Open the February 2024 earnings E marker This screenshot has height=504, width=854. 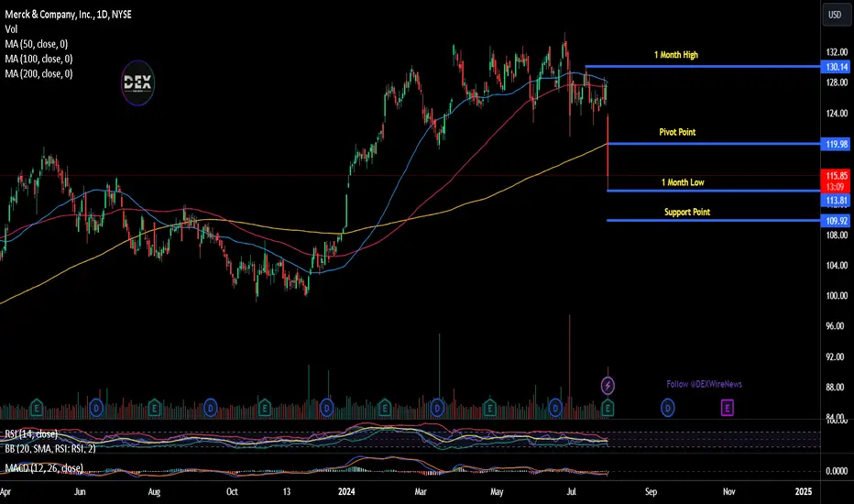coord(385,407)
